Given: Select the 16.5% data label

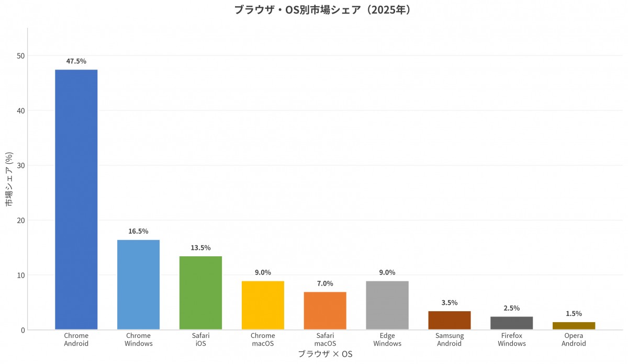Looking at the screenshot, I should pyautogui.click(x=138, y=231).
